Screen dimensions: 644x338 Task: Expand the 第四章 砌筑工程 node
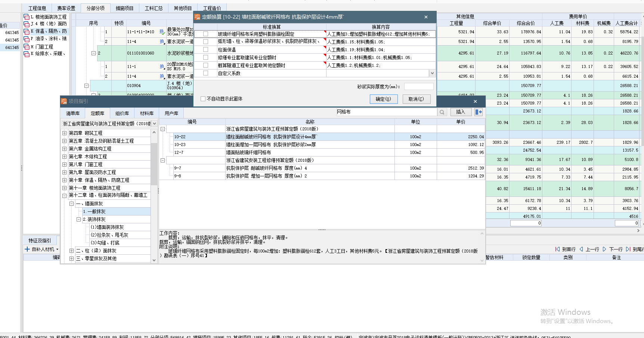coord(64,133)
